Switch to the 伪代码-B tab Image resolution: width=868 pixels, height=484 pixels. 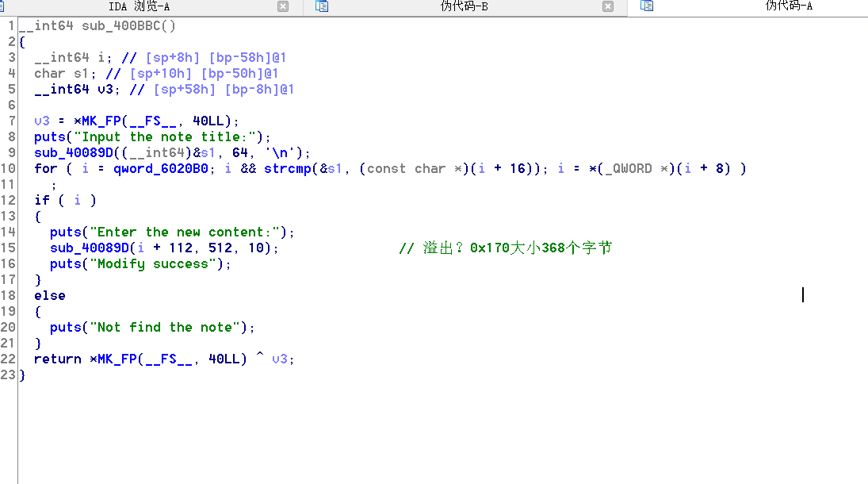[464, 6]
